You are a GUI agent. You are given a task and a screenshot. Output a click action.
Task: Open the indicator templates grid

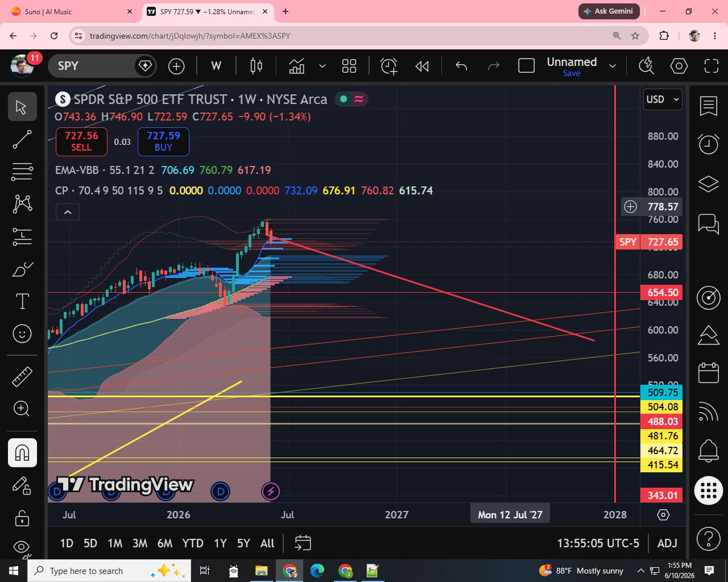pos(349,66)
